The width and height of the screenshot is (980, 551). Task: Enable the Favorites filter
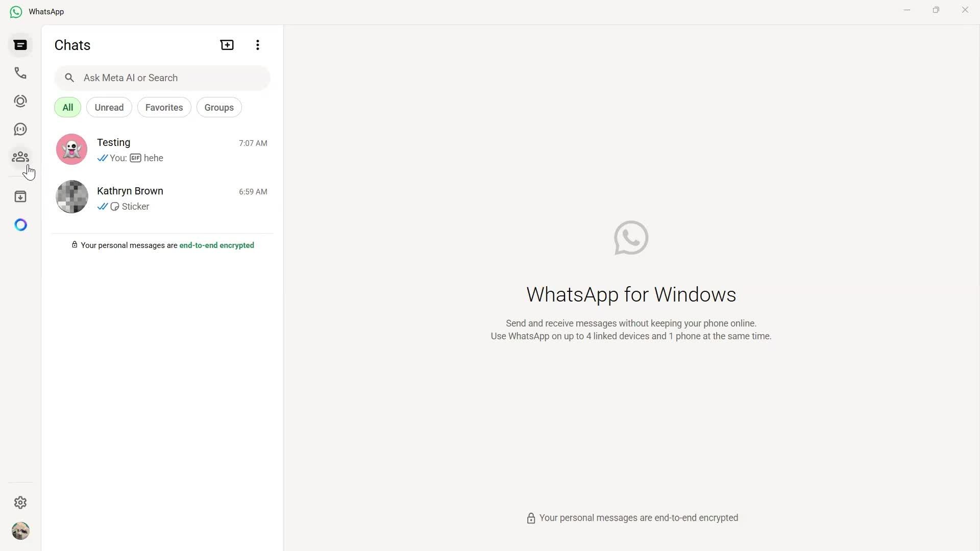click(x=164, y=107)
